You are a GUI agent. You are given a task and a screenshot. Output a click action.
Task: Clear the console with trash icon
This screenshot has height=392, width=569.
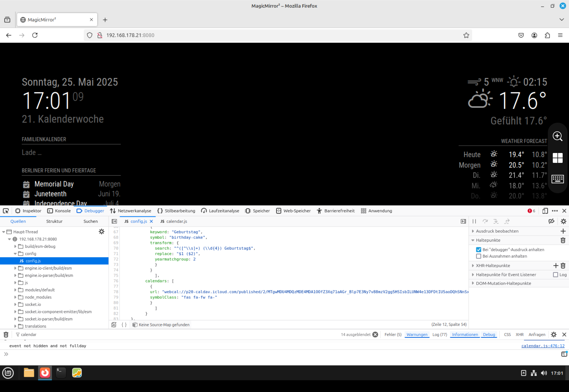point(6,334)
